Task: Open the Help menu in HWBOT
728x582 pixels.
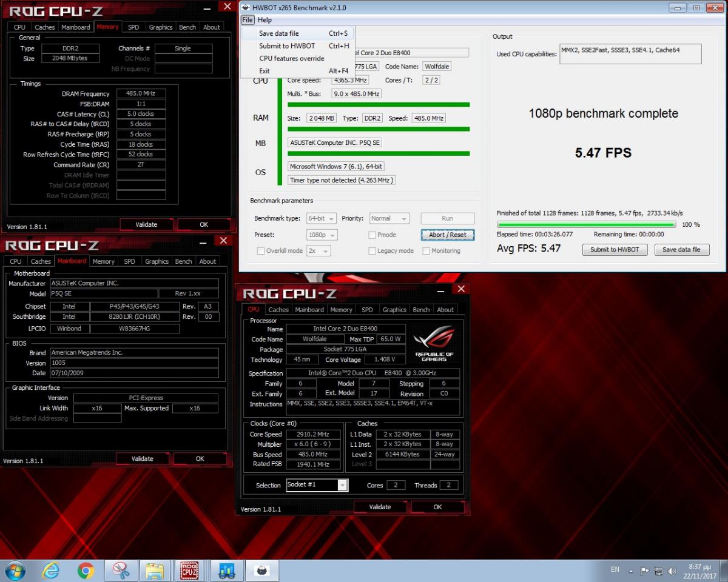Action: pyautogui.click(x=265, y=20)
